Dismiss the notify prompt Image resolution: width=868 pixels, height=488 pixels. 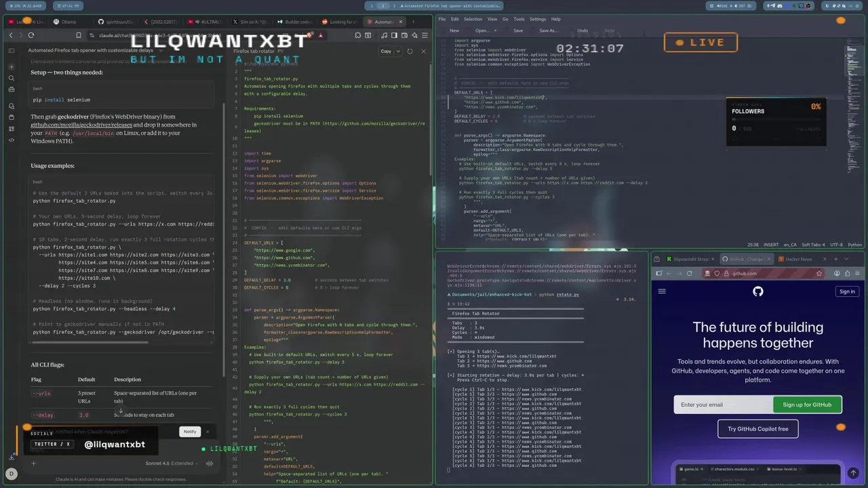tap(208, 431)
